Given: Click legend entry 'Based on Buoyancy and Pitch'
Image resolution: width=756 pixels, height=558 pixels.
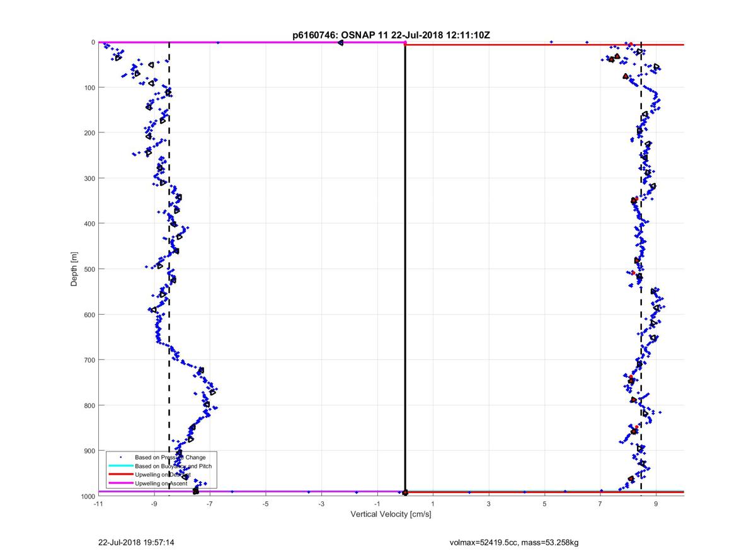Looking at the screenshot, I should [x=173, y=465].
